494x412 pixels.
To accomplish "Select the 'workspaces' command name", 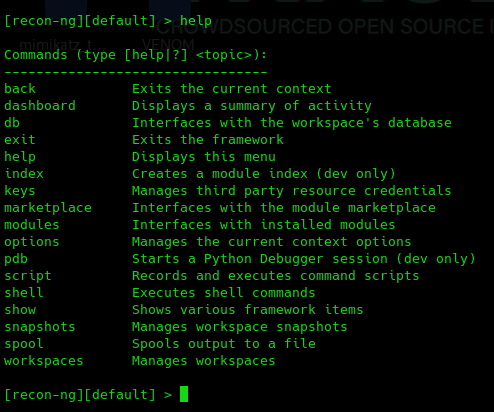I will tap(44, 361).
